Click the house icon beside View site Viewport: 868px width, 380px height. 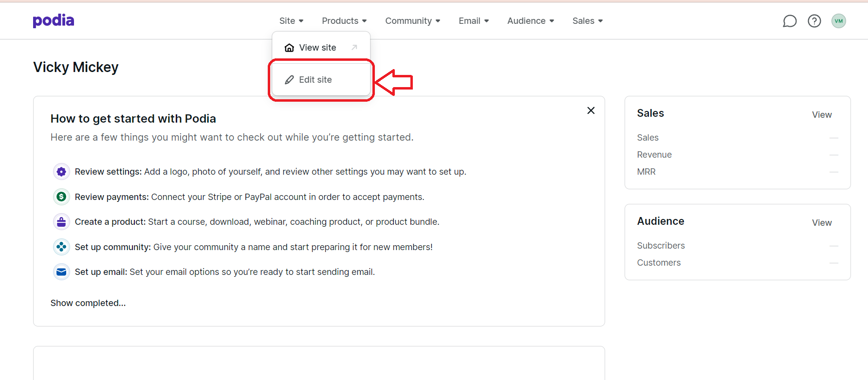pos(289,48)
